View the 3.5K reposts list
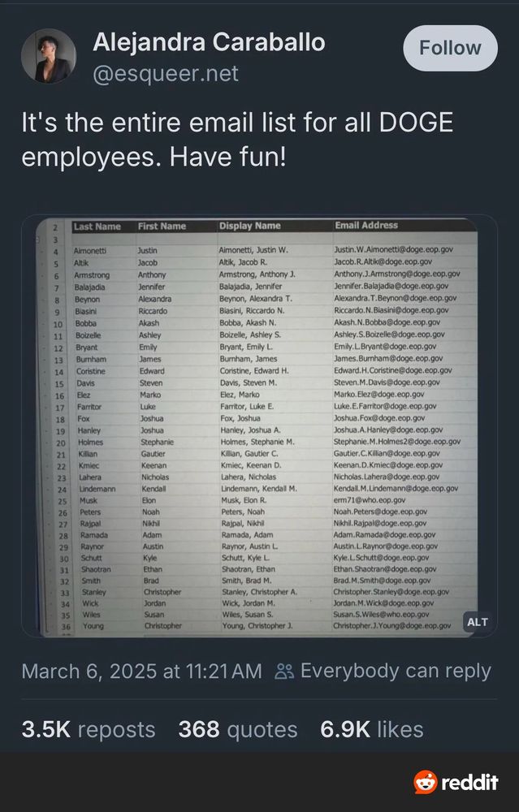519x812 pixels. point(89,730)
